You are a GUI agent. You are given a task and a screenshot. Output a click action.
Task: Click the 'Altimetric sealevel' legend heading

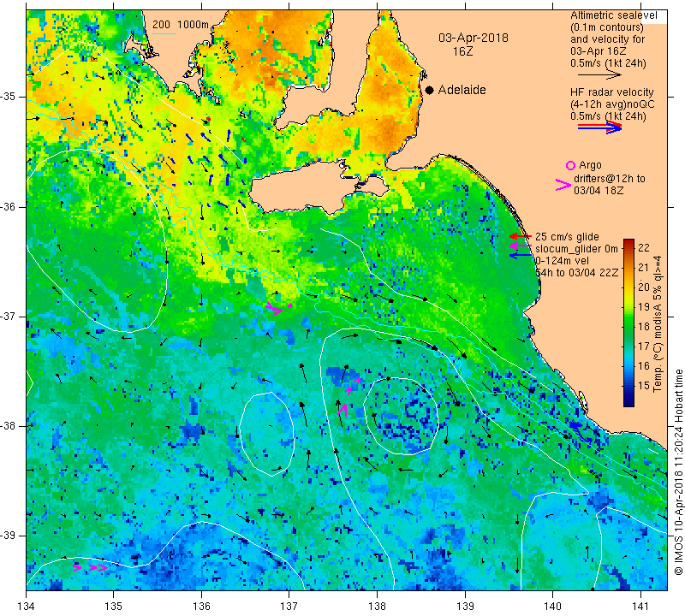point(614,15)
